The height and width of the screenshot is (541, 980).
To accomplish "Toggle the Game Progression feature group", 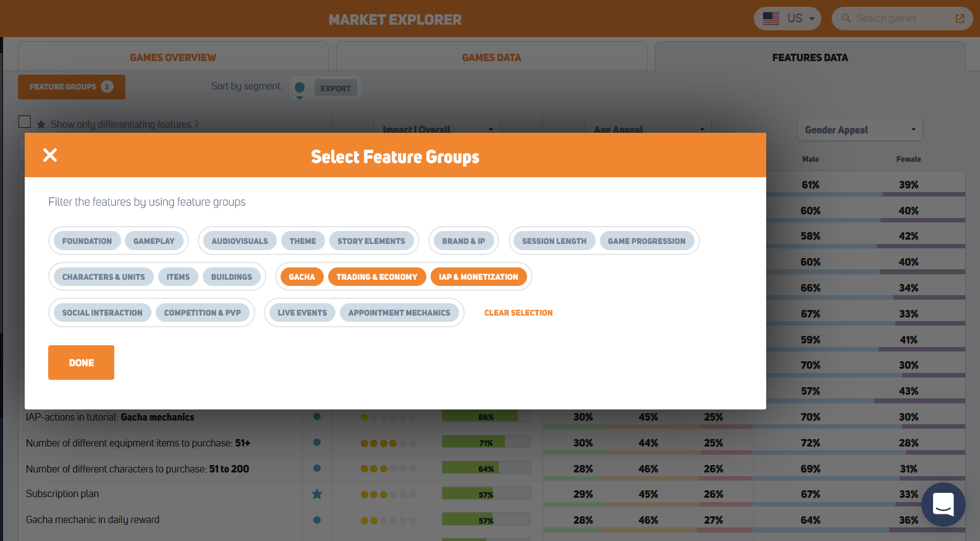I will 646,241.
